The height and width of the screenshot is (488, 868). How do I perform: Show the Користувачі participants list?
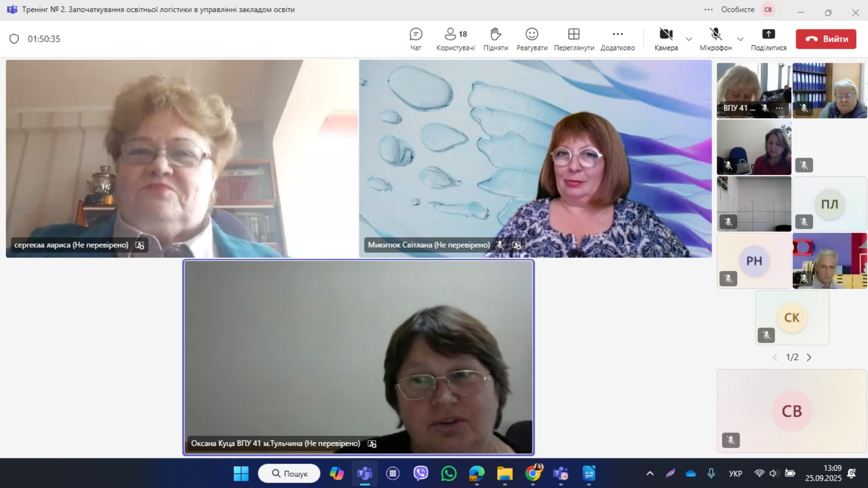click(x=455, y=39)
